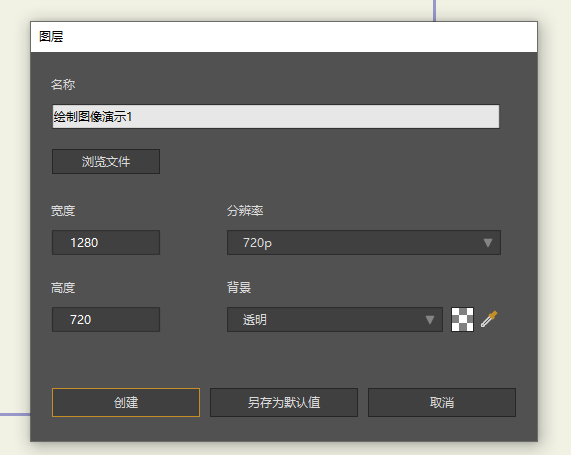This screenshot has height=455, width=571.
Task: Click the 名称 label
Action: tap(63, 85)
